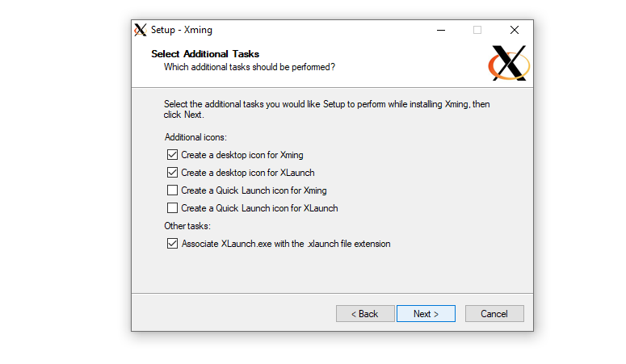Viewport: 626px width, 364px height.
Task: Go back with the < Back button
Action: [x=365, y=313]
